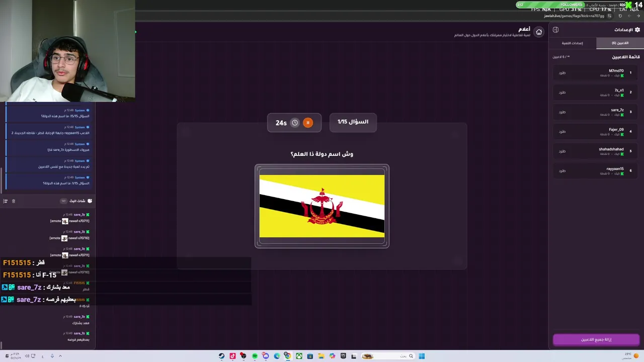Click the browser reload icon

pos(620,16)
